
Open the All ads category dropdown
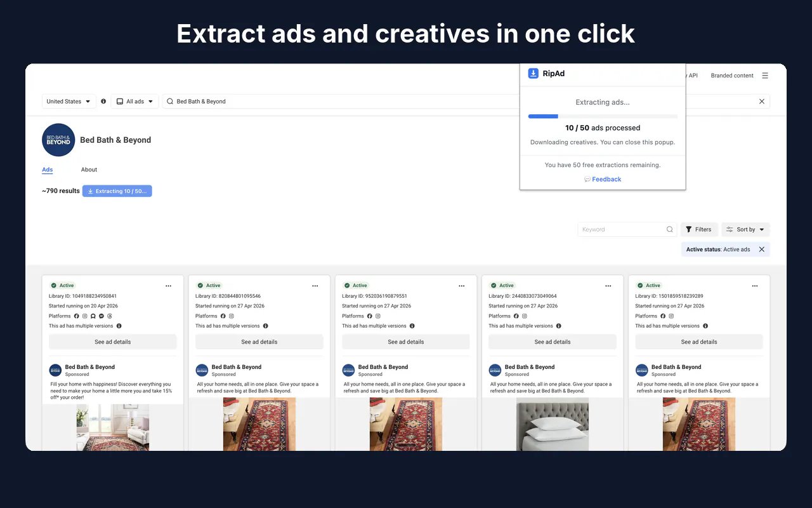coord(134,102)
